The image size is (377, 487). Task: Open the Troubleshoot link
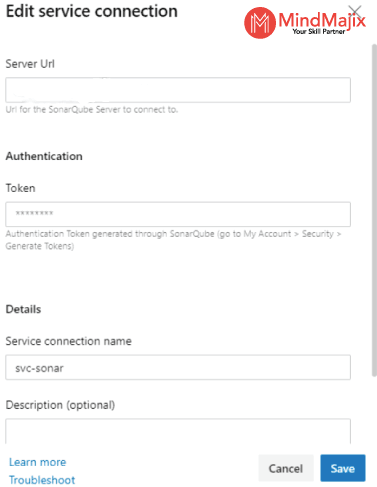42,480
